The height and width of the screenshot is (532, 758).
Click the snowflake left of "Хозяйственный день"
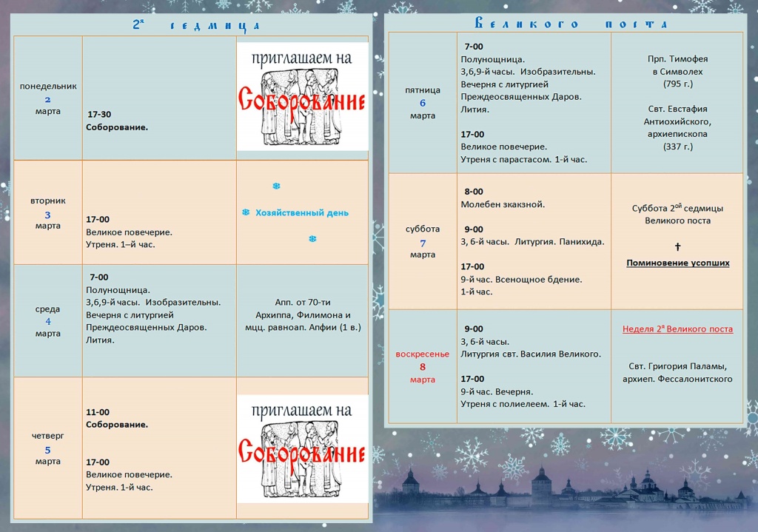[x=246, y=212]
